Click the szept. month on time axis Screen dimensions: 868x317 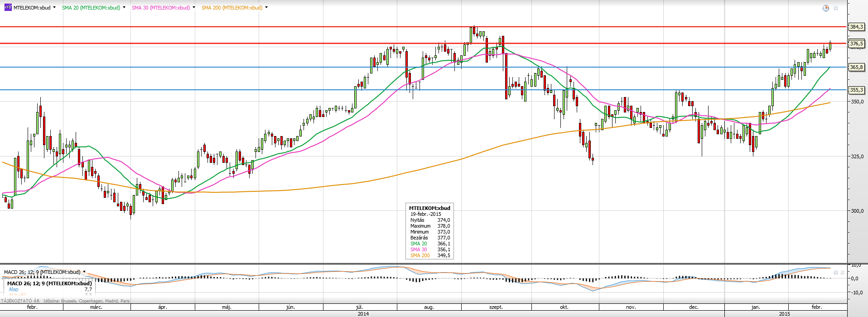coord(496,307)
